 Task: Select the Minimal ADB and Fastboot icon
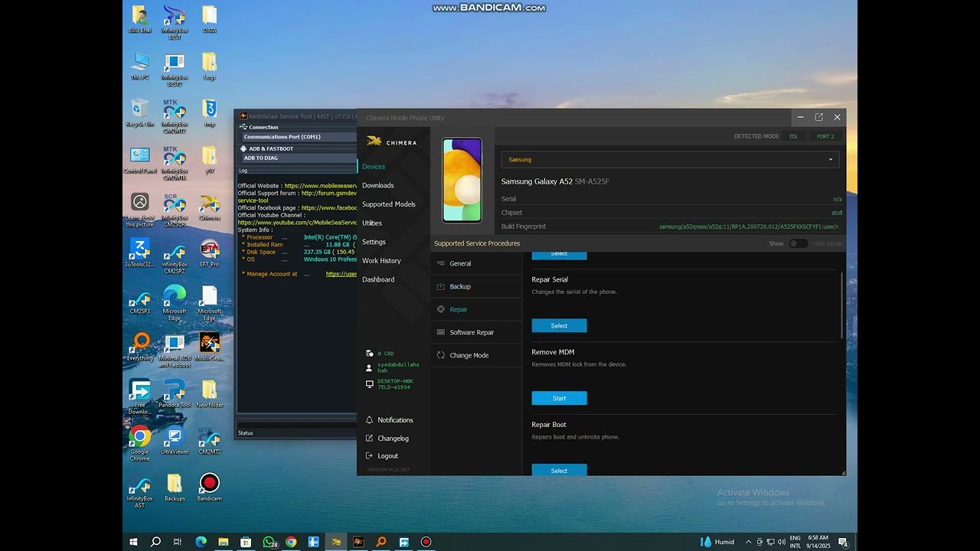pos(175,350)
